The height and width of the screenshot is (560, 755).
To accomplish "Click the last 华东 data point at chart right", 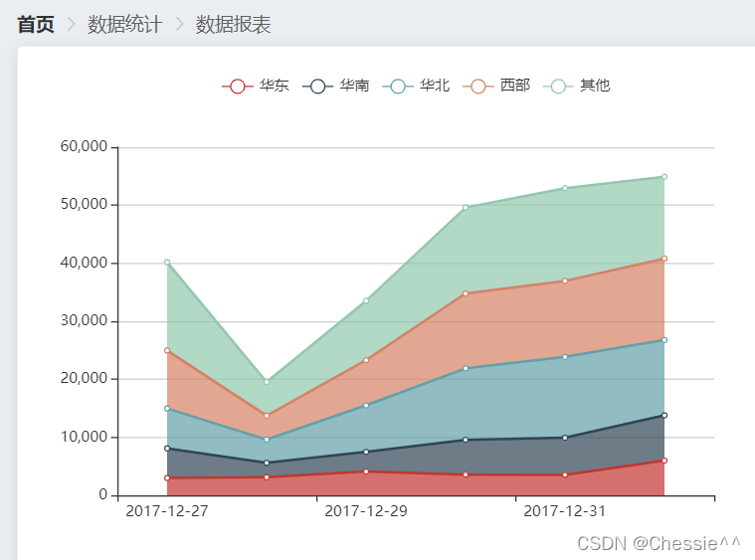I will [x=664, y=461].
